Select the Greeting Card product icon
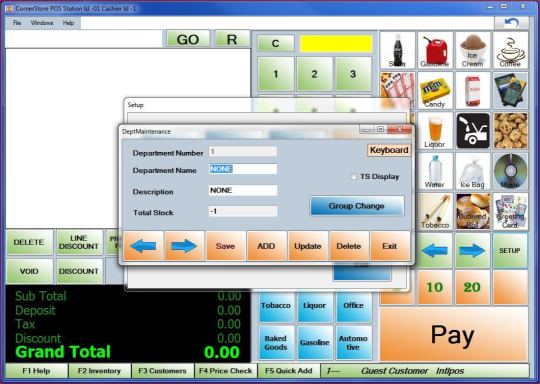This screenshot has height=384, width=540. click(x=510, y=211)
